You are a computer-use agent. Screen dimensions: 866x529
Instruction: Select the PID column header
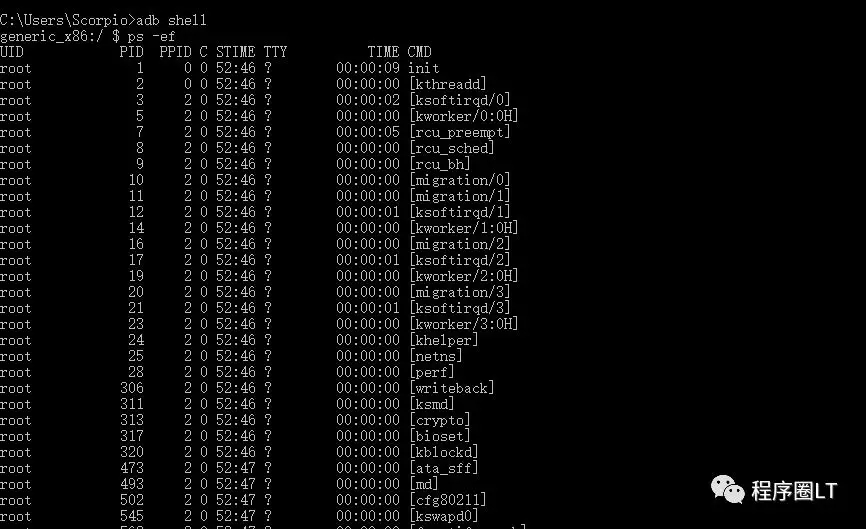pos(131,52)
